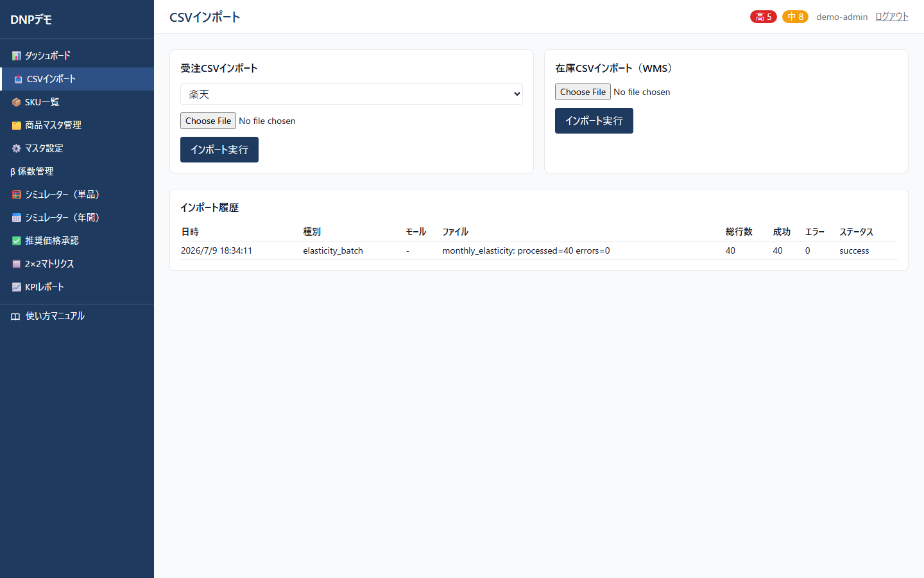Click the 2026/7/9 18:34:11 date cell
The height and width of the screenshot is (578, 924).
tap(216, 250)
